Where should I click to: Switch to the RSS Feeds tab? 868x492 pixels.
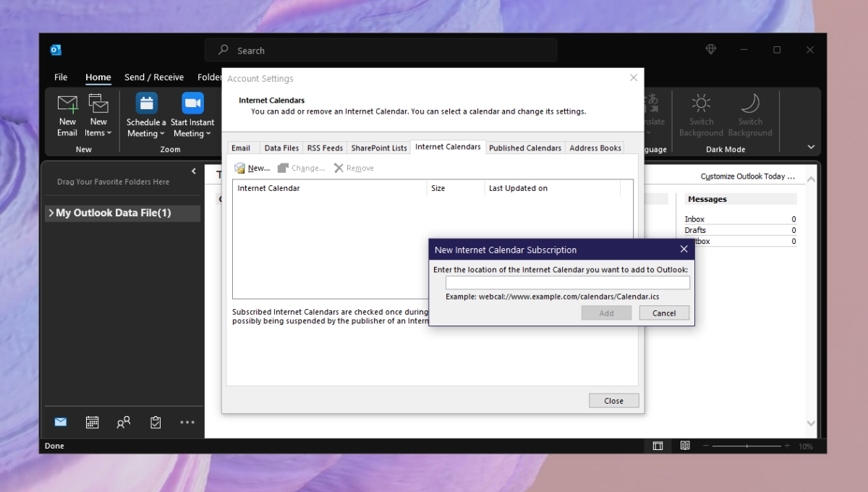click(325, 148)
